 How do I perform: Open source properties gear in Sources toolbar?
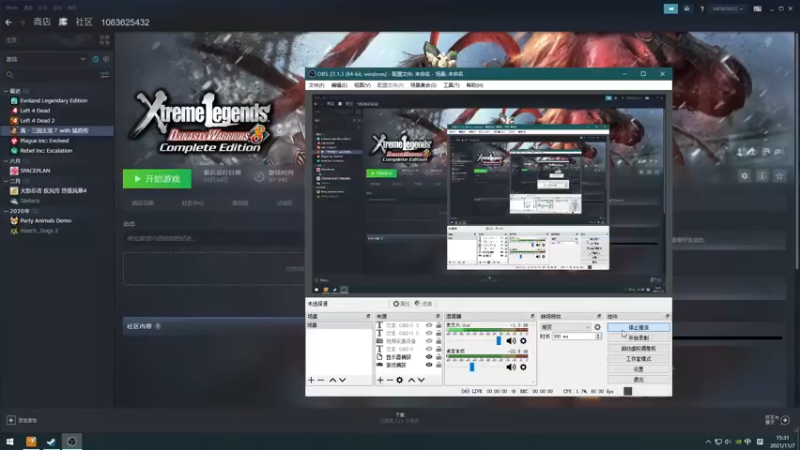pos(399,380)
